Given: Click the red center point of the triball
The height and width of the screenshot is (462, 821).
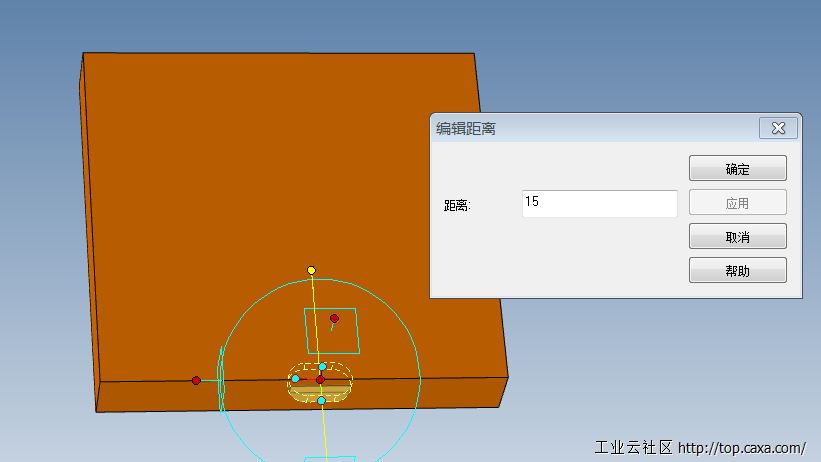Looking at the screenshot, I should click(x=320, y=380).
